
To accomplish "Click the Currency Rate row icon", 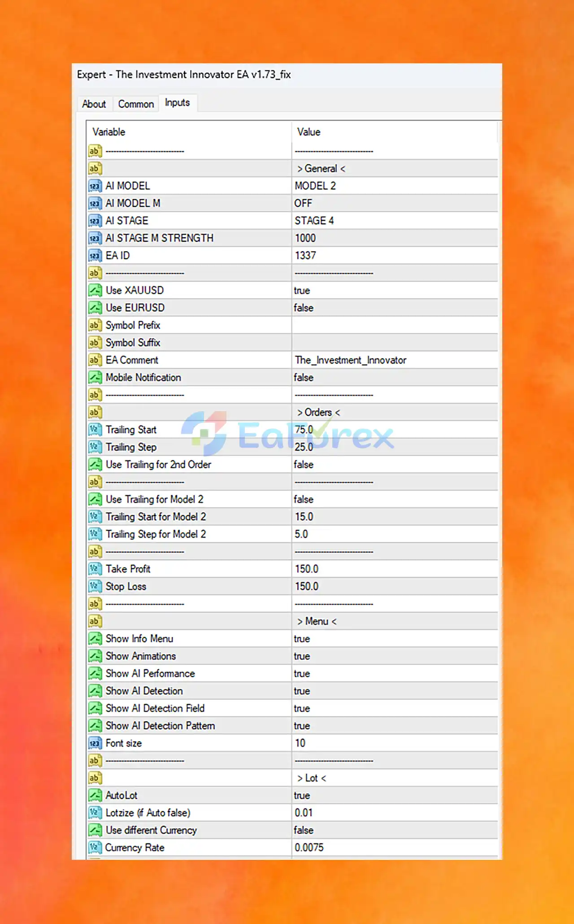I will tap(95, 848).
